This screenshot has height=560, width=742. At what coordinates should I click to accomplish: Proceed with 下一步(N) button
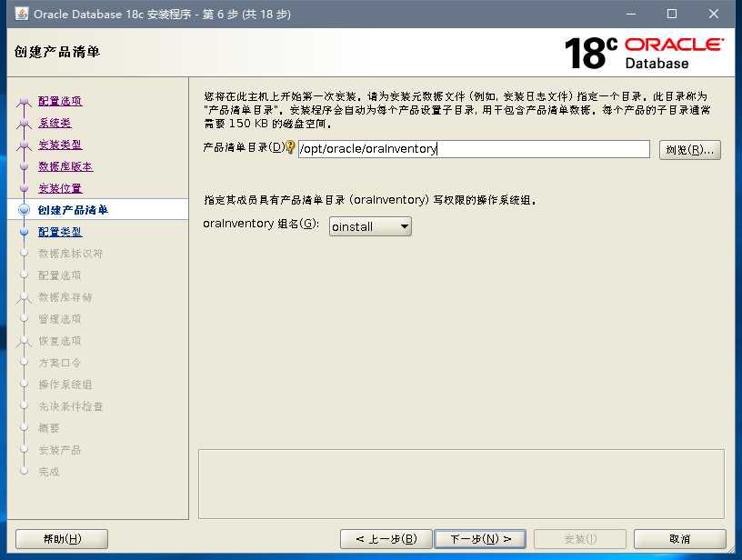pos(480,539)
